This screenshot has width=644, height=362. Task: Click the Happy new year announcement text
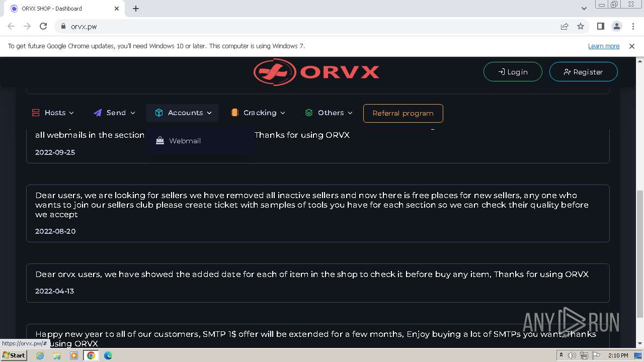point(315,339)
